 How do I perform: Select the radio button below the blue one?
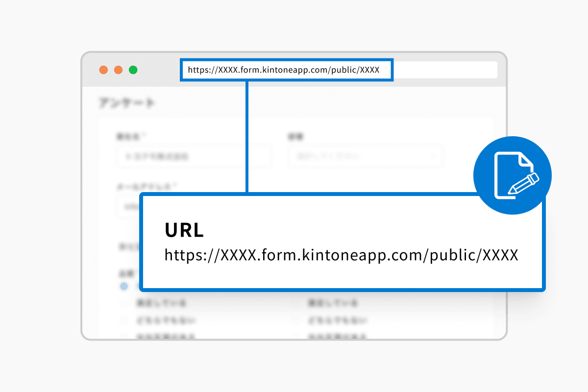(x=124, y=304)
